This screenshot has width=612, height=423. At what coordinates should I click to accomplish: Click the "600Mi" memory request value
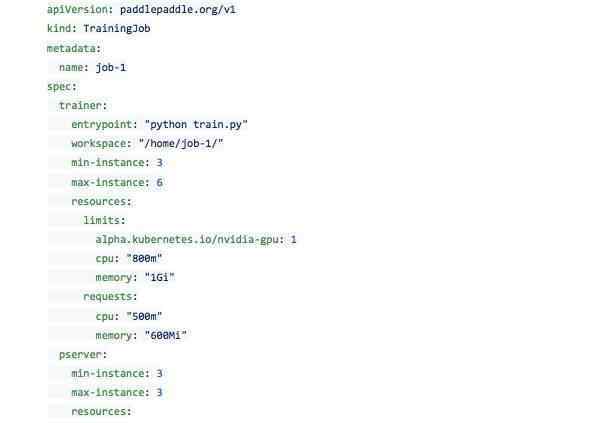coord(165,336)
